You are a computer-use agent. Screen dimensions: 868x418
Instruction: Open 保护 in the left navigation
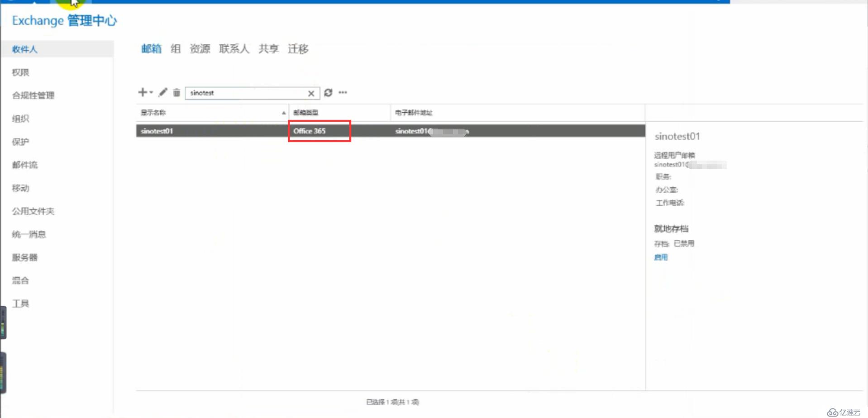[20, 142]
